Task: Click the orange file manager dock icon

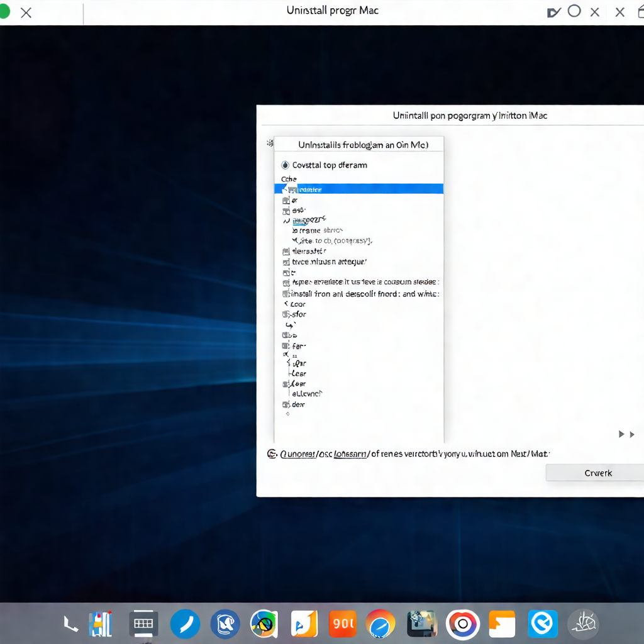Action: click(x=502, y=623)
